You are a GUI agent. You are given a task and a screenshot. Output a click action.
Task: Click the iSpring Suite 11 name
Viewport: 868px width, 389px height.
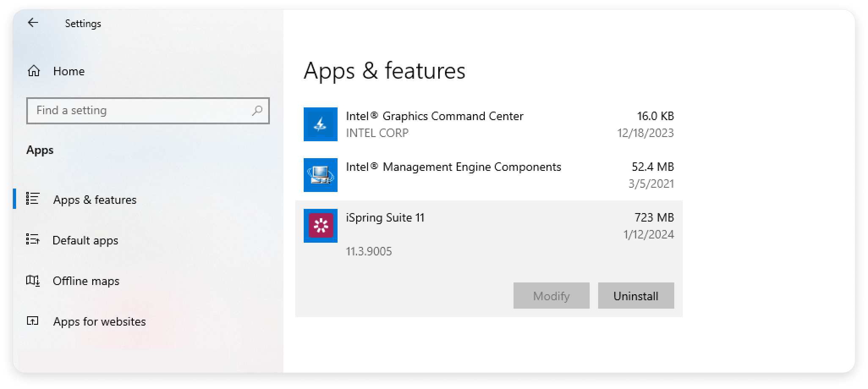click(385, 217)
